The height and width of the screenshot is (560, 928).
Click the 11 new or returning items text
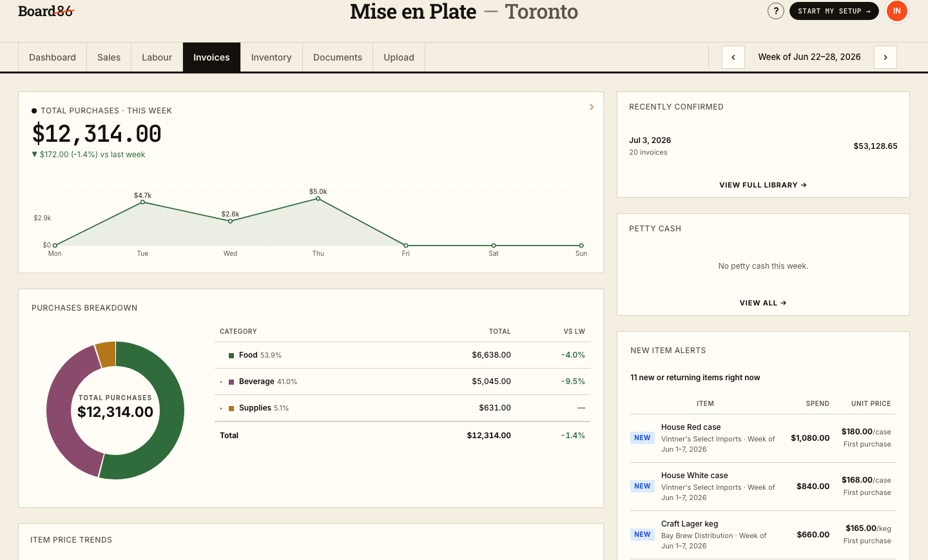pos(695,378)
